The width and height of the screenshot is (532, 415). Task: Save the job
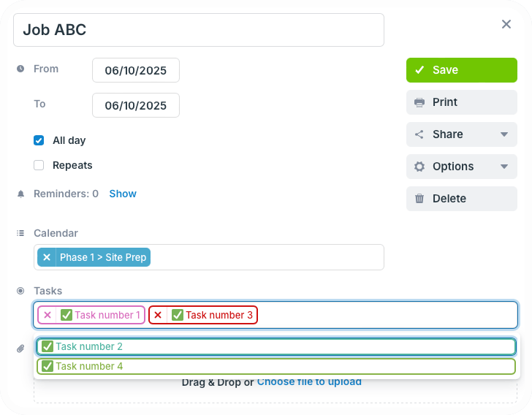tap(461, 70)
